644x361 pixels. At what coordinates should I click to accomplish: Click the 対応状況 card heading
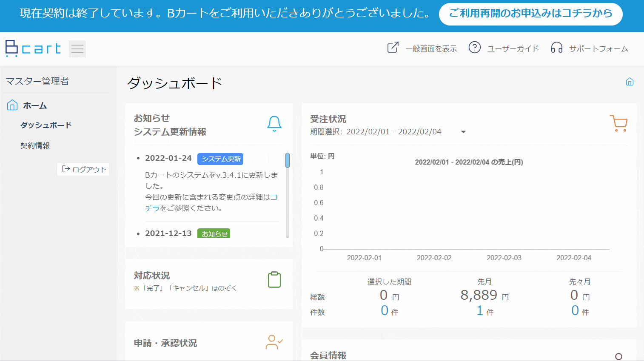[152, 276]
